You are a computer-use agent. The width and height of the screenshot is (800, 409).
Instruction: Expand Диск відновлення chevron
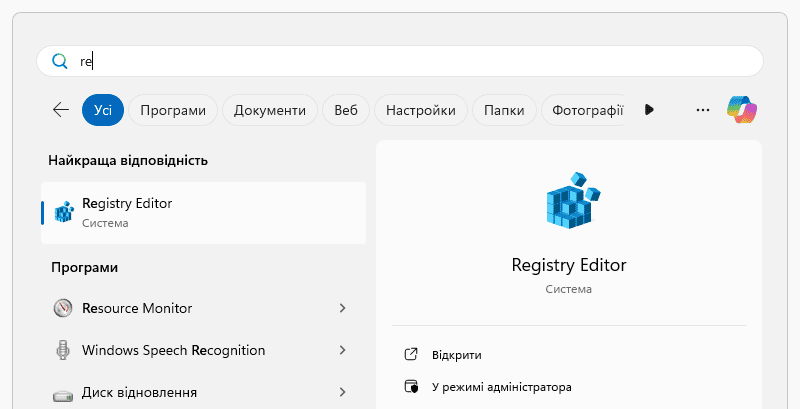pos(343,392)
